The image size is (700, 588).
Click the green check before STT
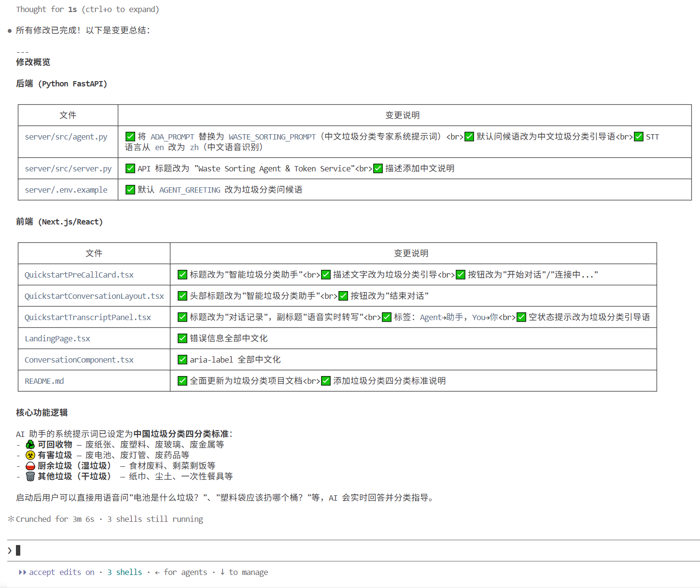tap(639, 137)
